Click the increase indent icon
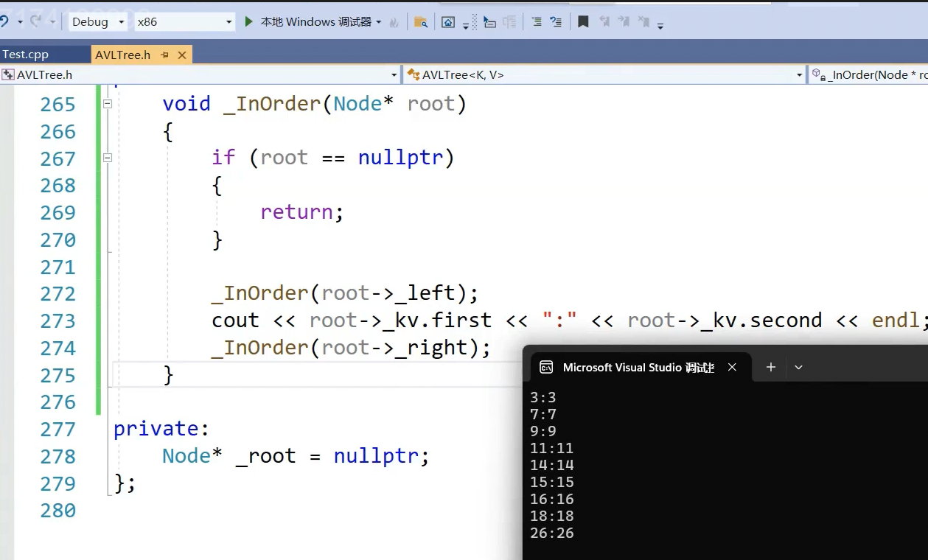This screenshot has height=560, width=928. point(556,22)
